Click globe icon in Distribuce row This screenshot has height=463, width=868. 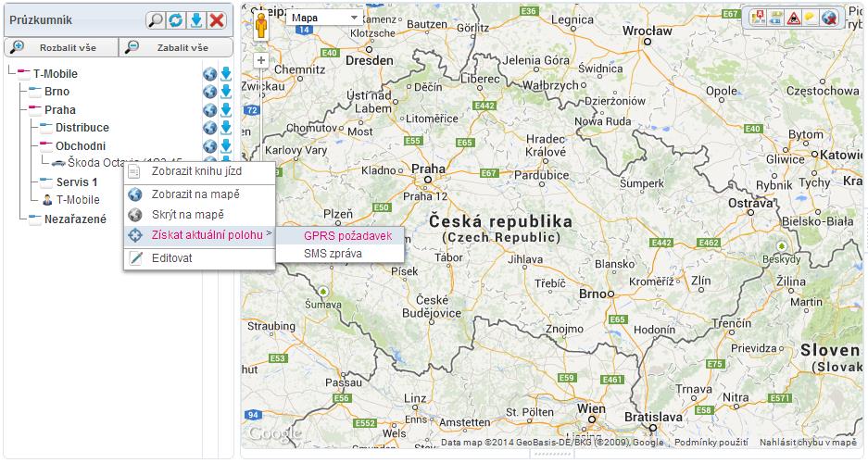(x=209, y=128)
